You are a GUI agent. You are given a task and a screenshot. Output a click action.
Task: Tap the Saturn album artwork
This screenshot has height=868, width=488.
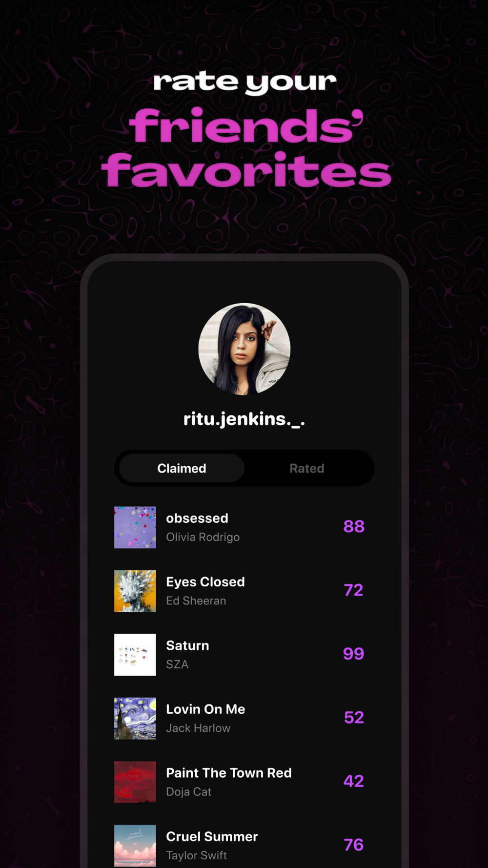click(135, 655)
